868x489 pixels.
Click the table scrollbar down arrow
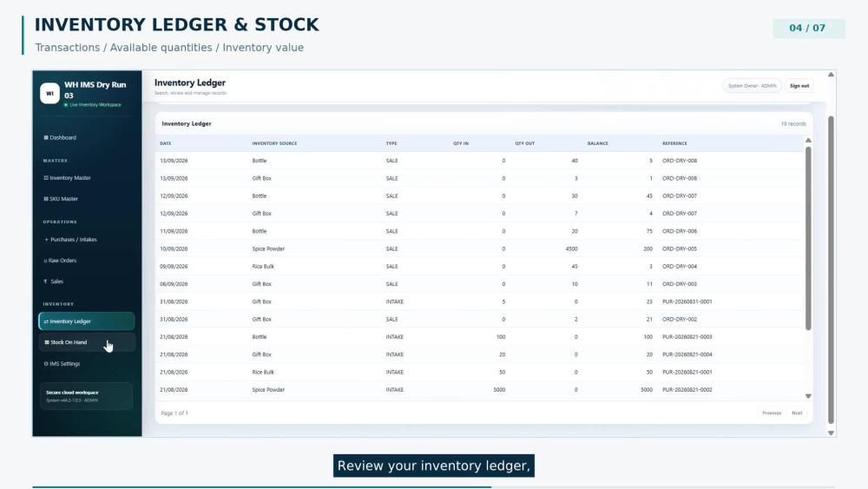coord(808,396)
